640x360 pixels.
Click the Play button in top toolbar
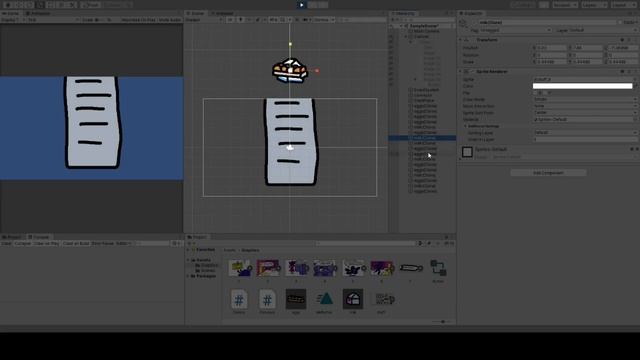[302, 5]
